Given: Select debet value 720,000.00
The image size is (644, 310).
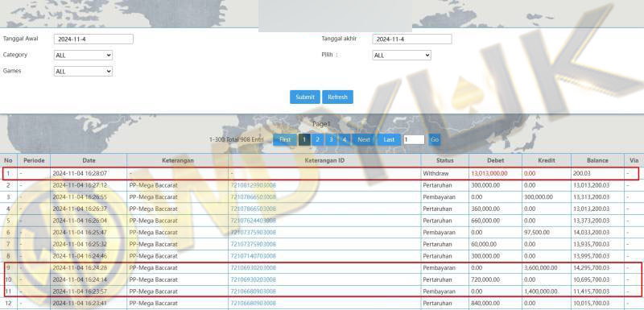Looking at the screenshot, I should [485, 279].
